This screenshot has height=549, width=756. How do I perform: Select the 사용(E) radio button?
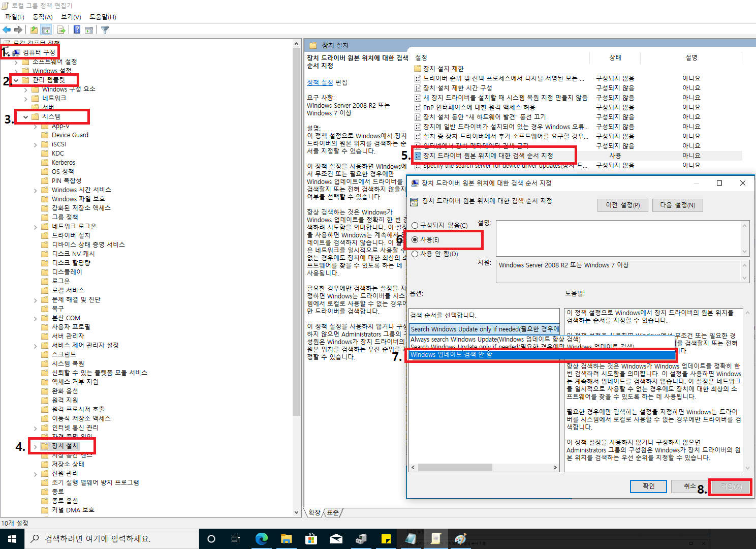pos(415,239)
